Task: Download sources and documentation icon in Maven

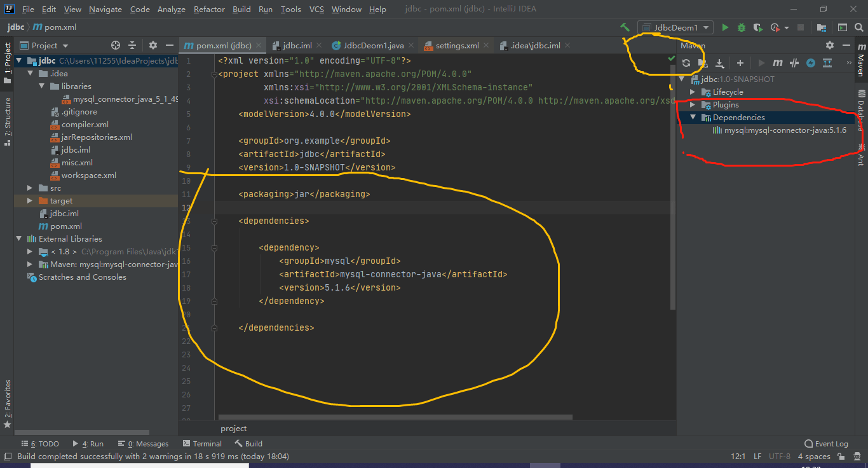Action: point(720,63)
